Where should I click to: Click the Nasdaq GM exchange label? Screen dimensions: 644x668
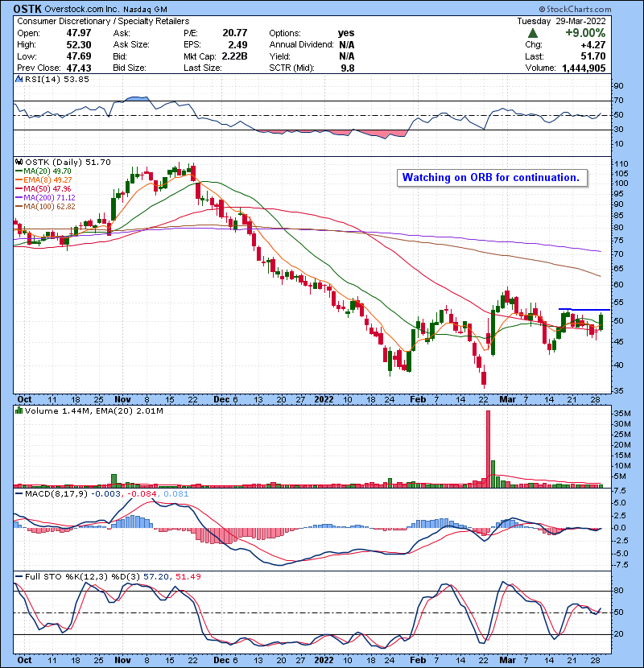pyautogui.click(x=146, y=9)
